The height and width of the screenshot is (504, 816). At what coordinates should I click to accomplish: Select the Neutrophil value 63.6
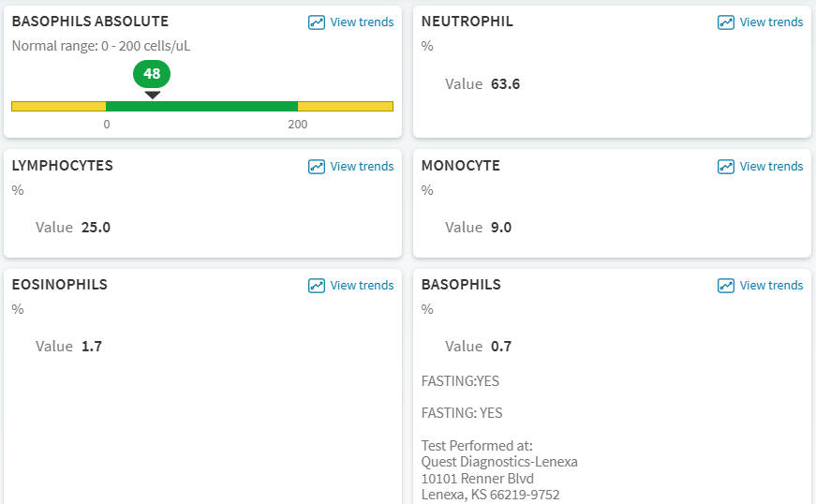(505, 84)
